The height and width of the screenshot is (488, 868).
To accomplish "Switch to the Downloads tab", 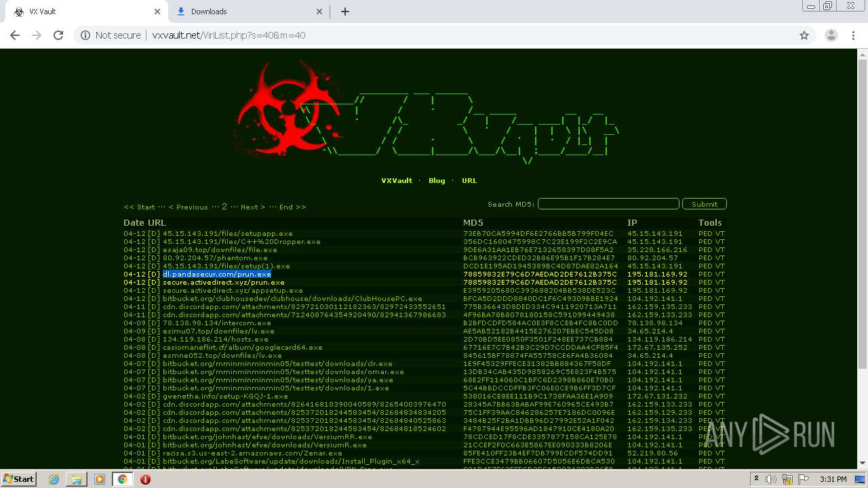I will [248, 12].
